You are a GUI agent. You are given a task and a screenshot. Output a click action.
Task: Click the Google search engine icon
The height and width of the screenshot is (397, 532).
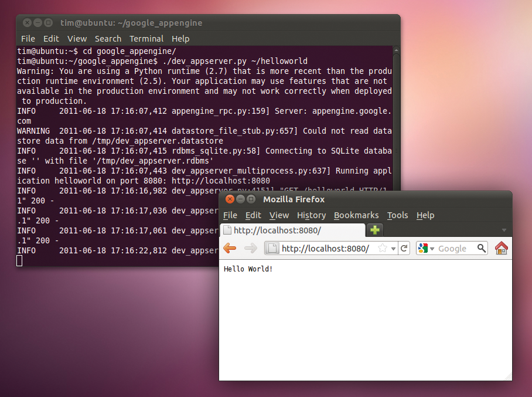(x=423, y=247)
